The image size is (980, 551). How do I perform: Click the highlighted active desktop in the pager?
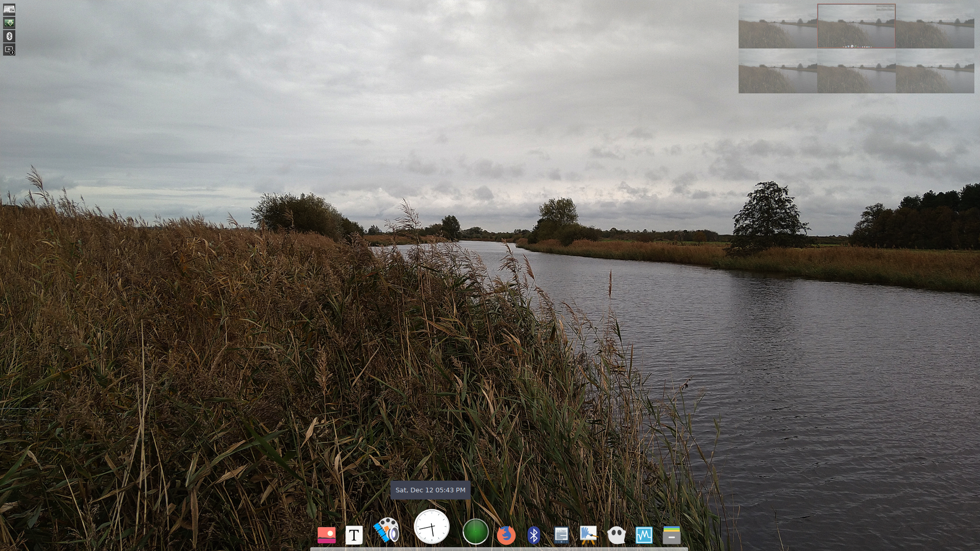click(x=856, y=27)
